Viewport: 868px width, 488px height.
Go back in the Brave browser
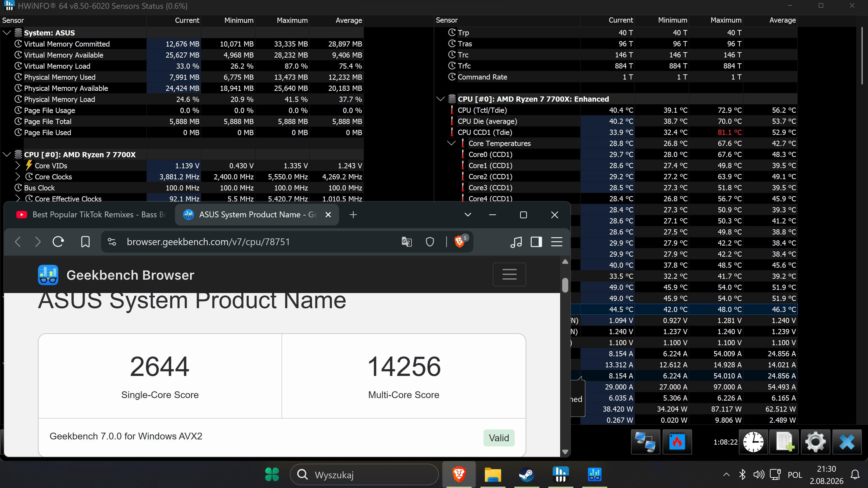tap(18, 242)
